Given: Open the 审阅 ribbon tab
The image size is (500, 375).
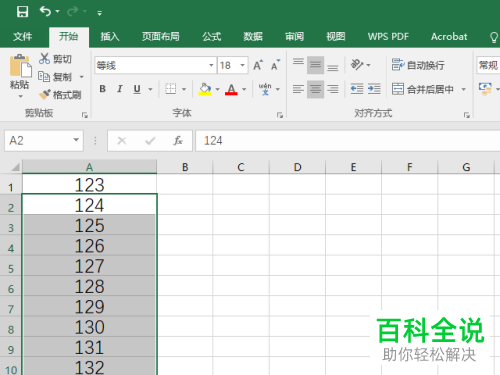Looking at the screenshot, I should 294,36.
